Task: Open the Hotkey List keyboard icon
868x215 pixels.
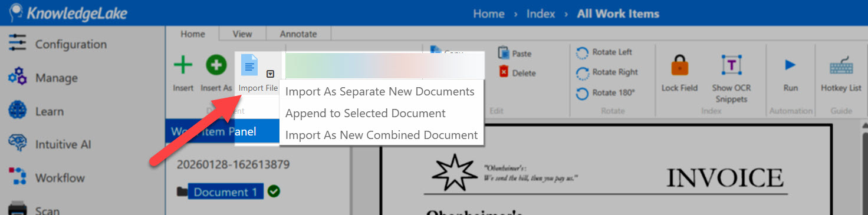Action: pos(841,66)
